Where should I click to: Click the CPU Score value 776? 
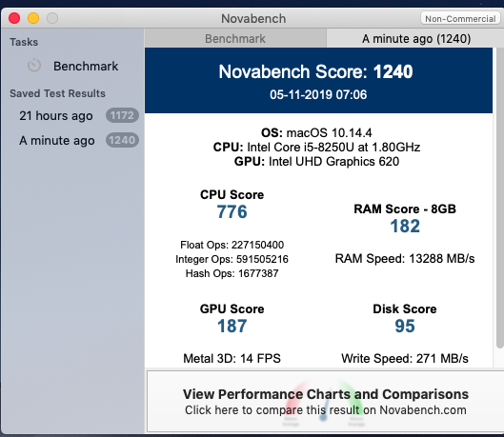(232, 212)
